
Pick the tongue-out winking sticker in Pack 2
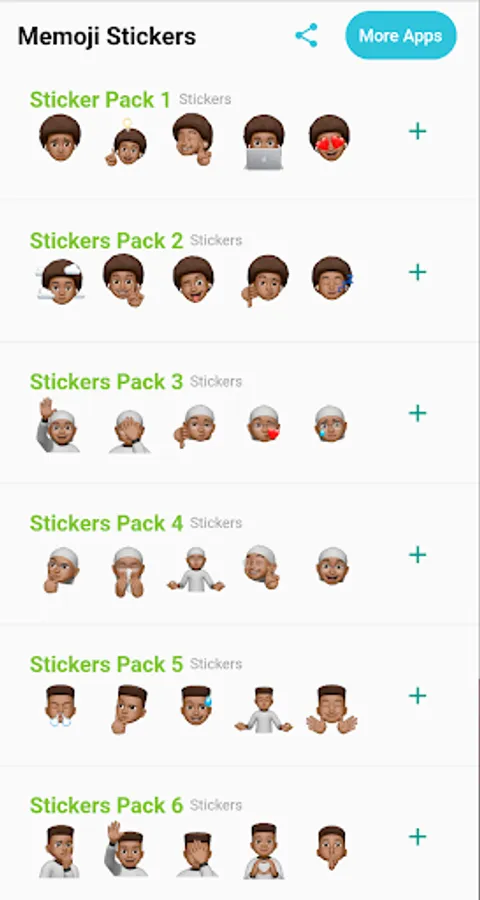(x=193, y=280)
